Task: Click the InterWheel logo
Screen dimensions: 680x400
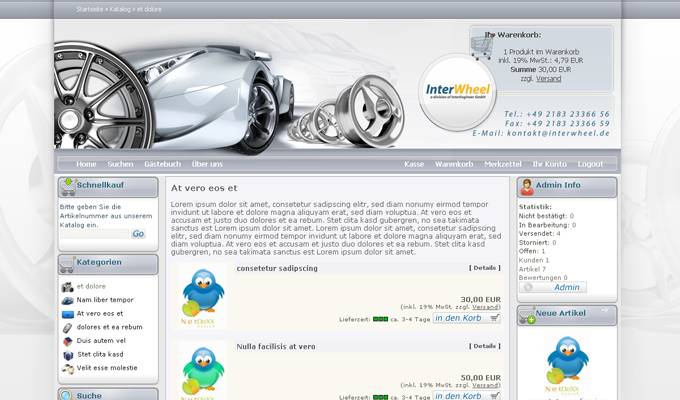Action: (x=458, y=92)
